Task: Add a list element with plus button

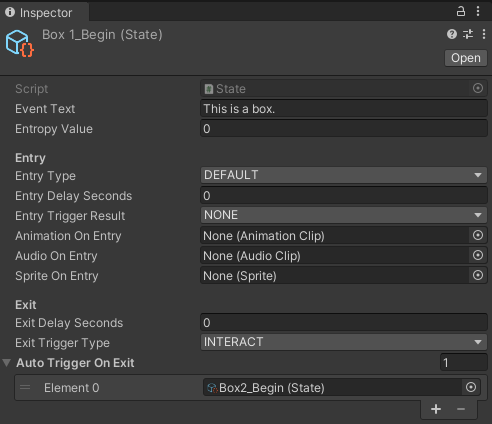Action: click(x=436, y=409)
